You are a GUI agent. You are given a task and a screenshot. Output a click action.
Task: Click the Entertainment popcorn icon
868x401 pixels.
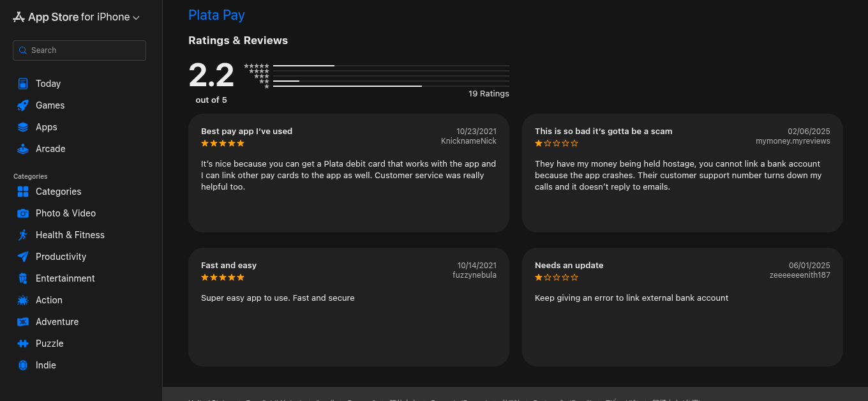(x=23, y=278)
